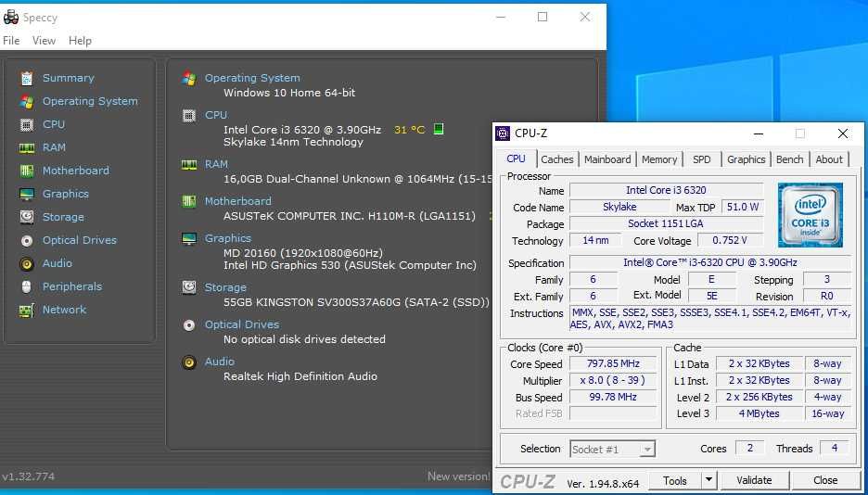Click the disc icon beside Optical Drives heading

tap(189, 325)
